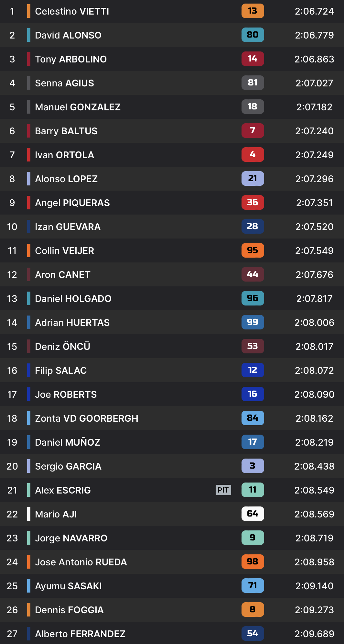The width and height of the screenshot is (344, 644).
Task: Open Jose Antonio RUEDA's entry
Action: 81,562
